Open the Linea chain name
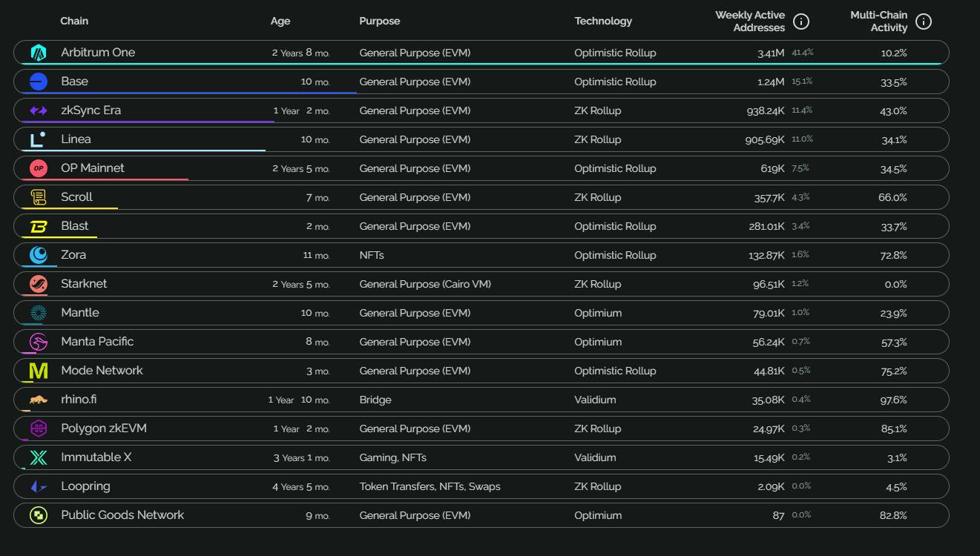The image size is (980, 556). 76,139
